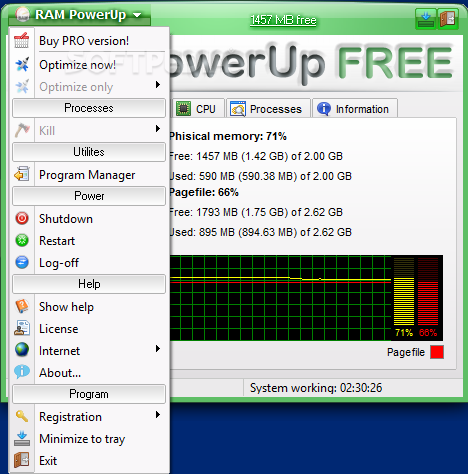Click the Program Manager icon
Image resolution: width=468 pixels, height=474 pixels.
[22, 174]
